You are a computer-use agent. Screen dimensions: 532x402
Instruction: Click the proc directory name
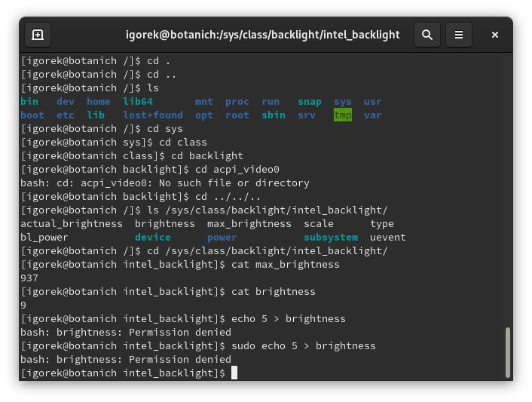[237, 102]
